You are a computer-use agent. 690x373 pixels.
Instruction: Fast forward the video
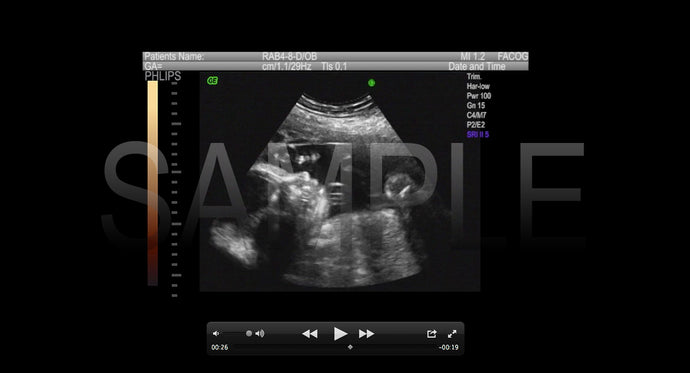point(366,334)
